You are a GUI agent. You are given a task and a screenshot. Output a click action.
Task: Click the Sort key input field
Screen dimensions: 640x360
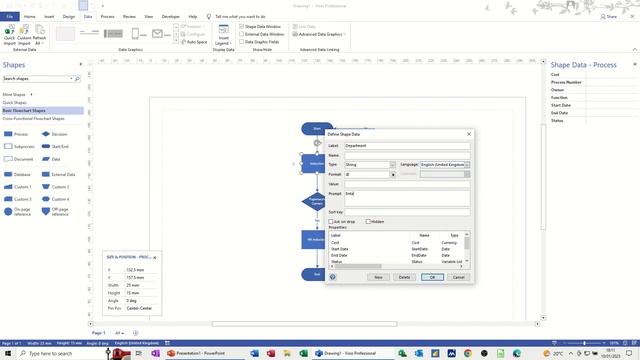407,212
